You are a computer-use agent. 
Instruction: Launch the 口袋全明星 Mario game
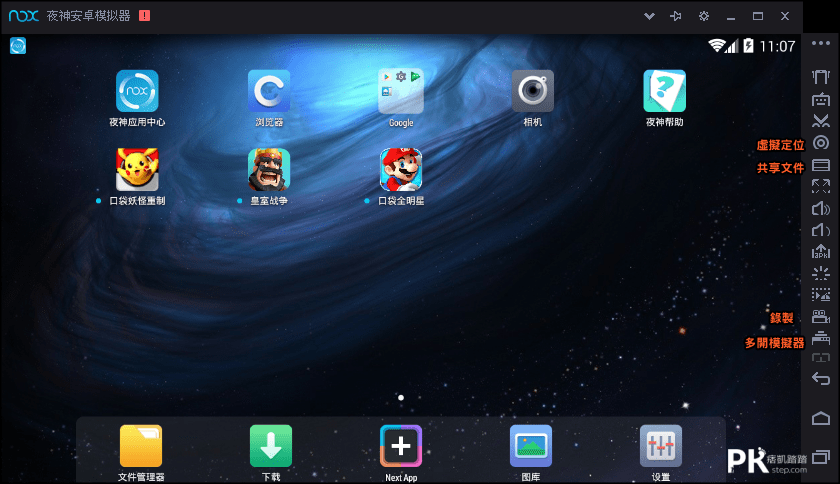tap(401, 169)
